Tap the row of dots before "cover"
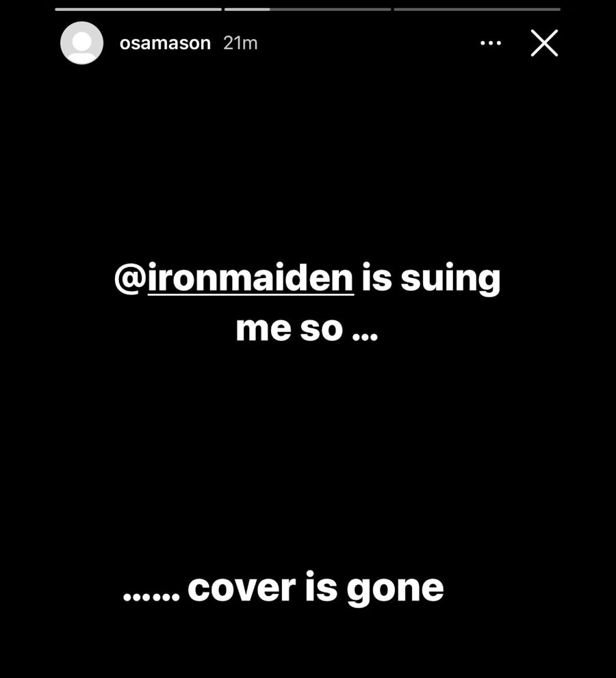Screen dimensions: 616x678 pyautogui.click(x=151, y=597)
